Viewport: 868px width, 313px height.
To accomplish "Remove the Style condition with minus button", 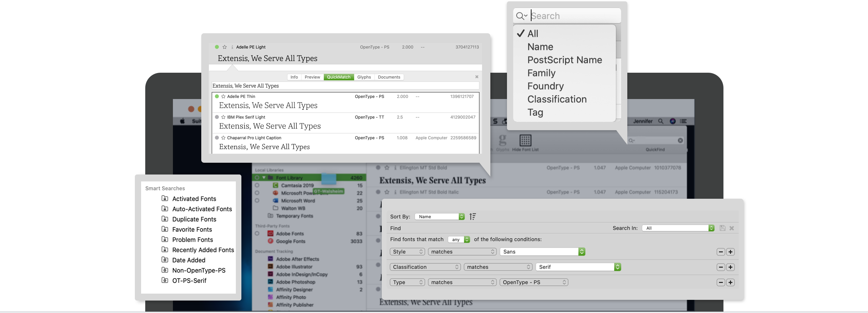I will 720,252.
